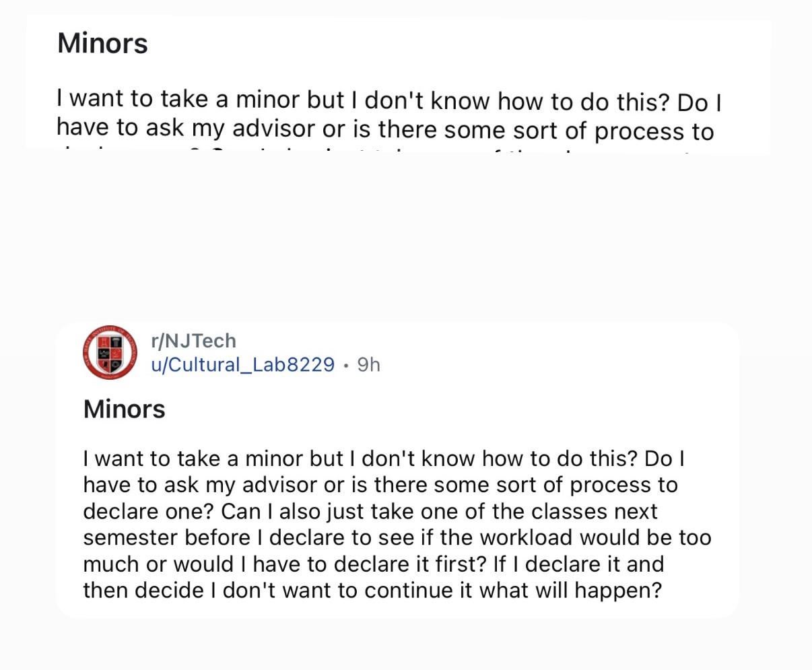Click the card line starting "declare one?"
This screenshot has width=812, height=670.
click(370, 511)
